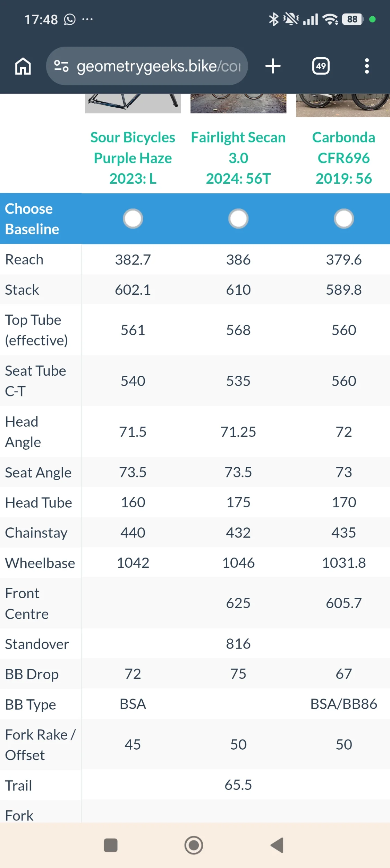
Task: Tap the Sour Bicycles frame thumbnail
Action: [133, 103]
